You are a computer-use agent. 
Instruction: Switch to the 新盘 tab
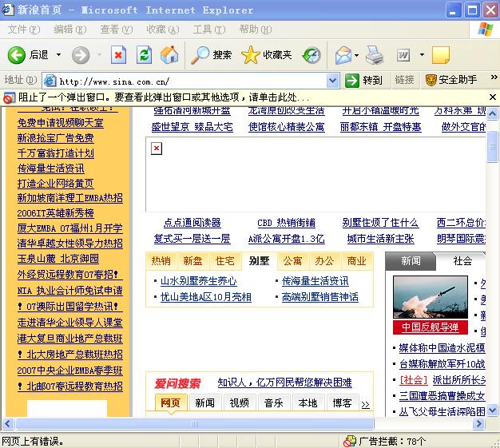click(x=192, y=261)
